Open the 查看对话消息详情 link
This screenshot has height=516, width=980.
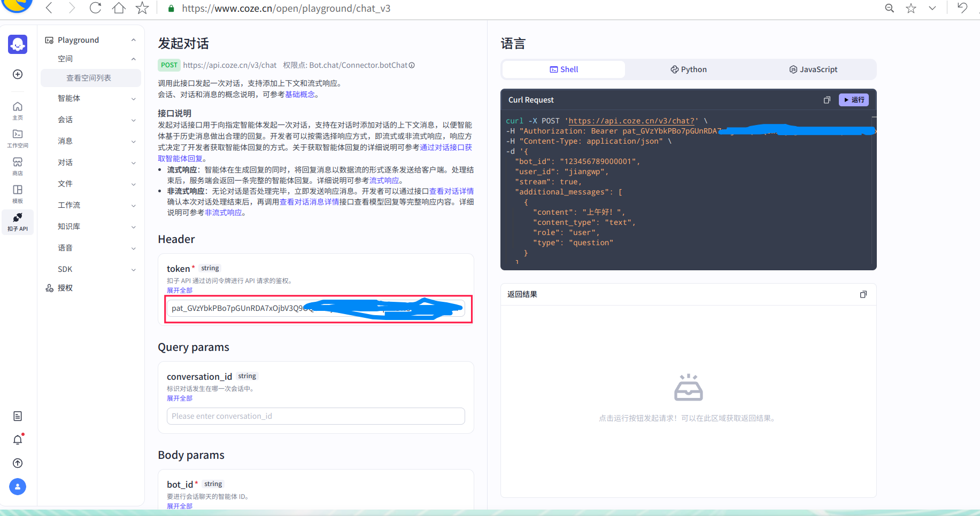(x=309, y=202)
